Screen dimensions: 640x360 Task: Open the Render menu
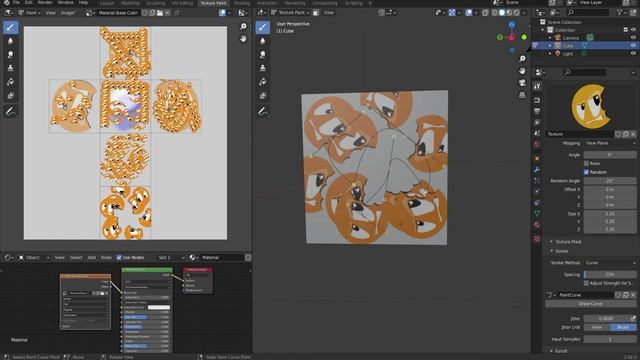(x=45, y=2)
